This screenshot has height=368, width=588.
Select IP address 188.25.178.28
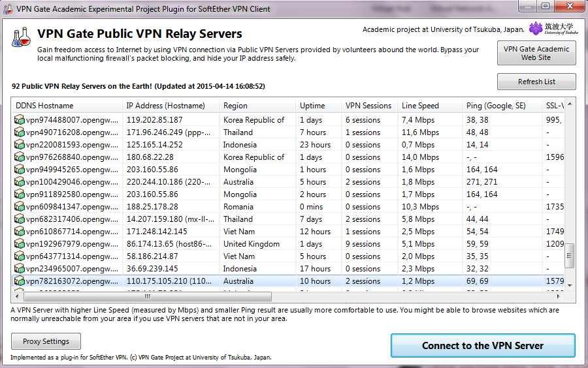click(152, 206)
